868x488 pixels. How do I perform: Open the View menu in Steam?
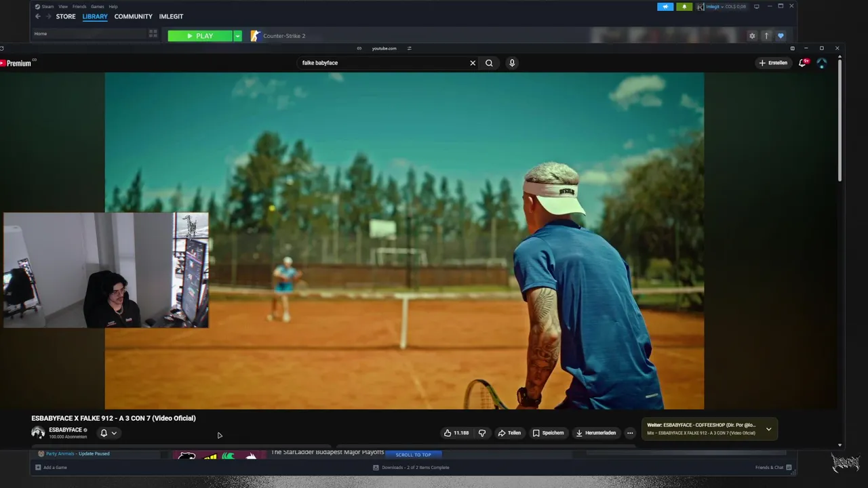point(63,7)
